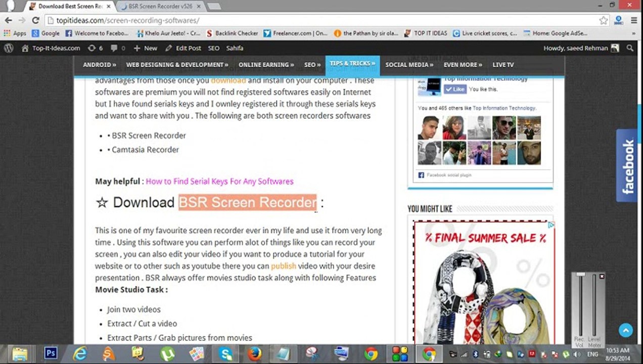Viewport: 643px width, 364px height.
Task: Click the active Chrome taskbar icon
Action: (429, 353)
